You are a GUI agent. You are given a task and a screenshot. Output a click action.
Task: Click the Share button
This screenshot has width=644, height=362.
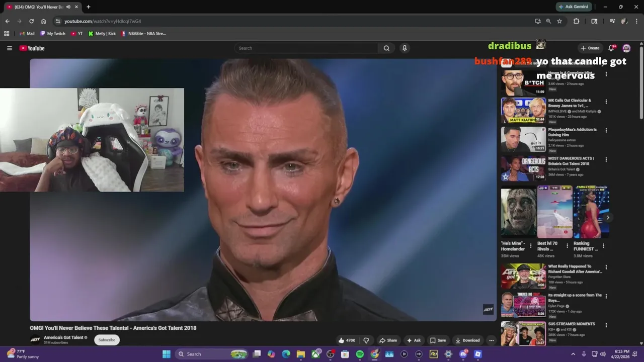pyautogui.click(x=388, y=340)
